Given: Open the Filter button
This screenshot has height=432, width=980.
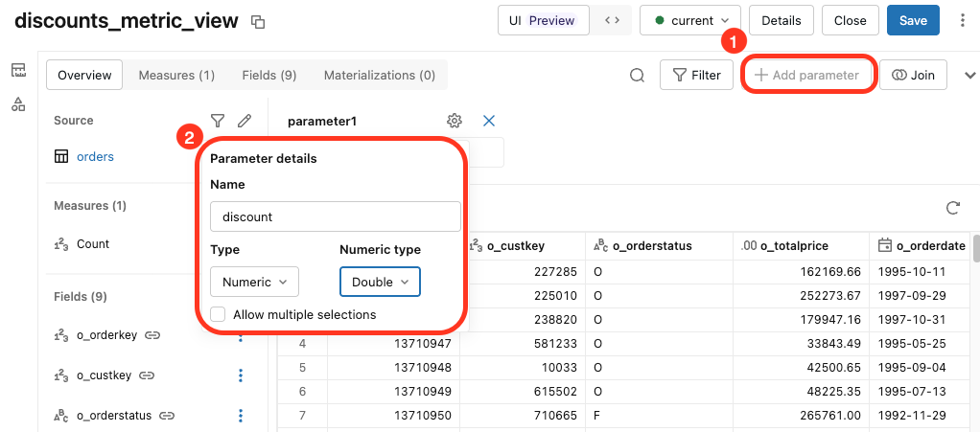Looking at the screenshot, I should click(696, 75).
